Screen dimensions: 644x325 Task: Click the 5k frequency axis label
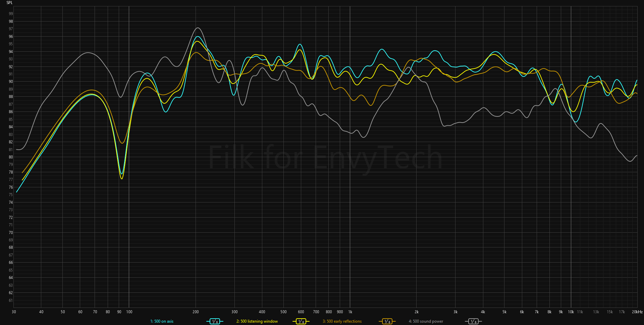(x=504, y=312)
